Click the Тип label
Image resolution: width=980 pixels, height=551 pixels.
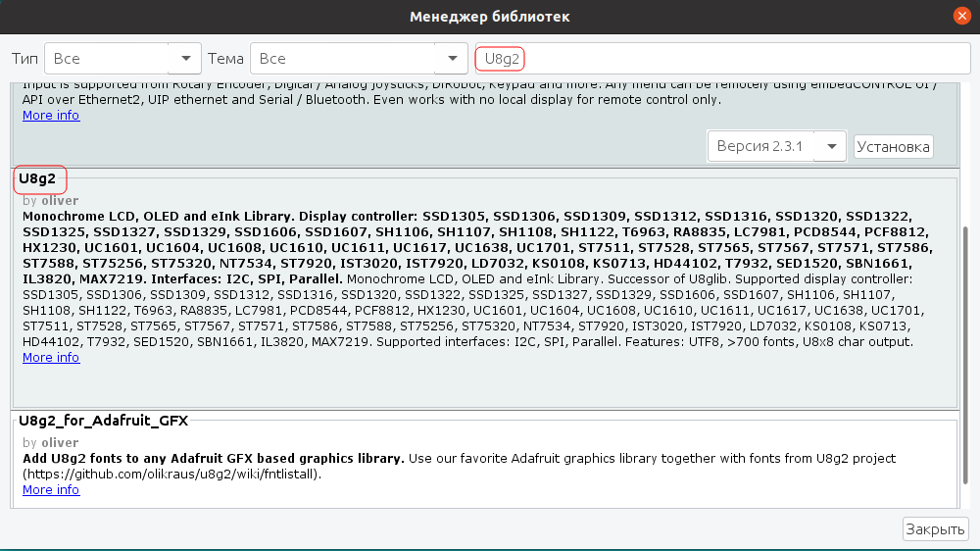[x=25, y=60]
